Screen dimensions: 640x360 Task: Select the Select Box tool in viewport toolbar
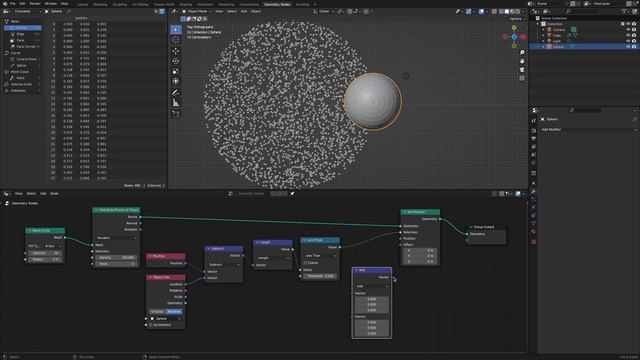click(x=176, y=29)
